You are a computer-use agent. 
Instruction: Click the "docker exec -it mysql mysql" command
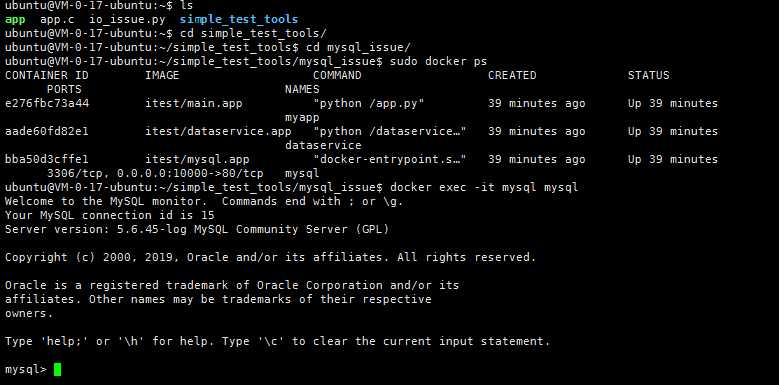[484, 187]
